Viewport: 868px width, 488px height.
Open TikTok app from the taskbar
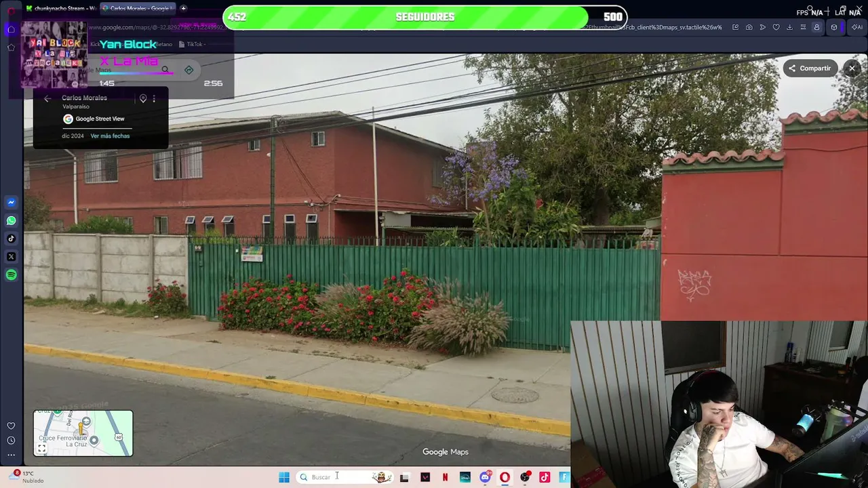click(545, 477)
